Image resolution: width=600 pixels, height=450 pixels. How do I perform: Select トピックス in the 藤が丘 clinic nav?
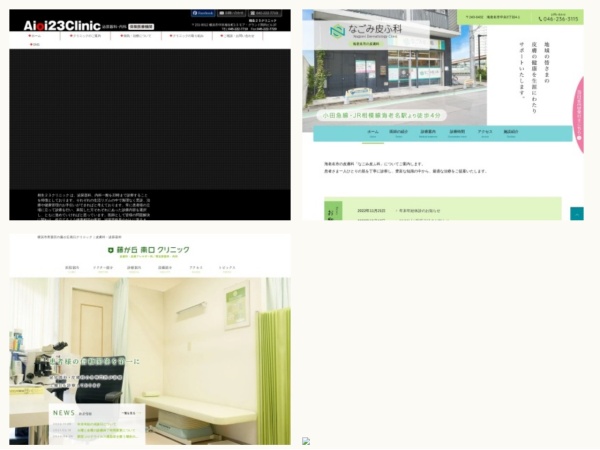tap(227, 269)
